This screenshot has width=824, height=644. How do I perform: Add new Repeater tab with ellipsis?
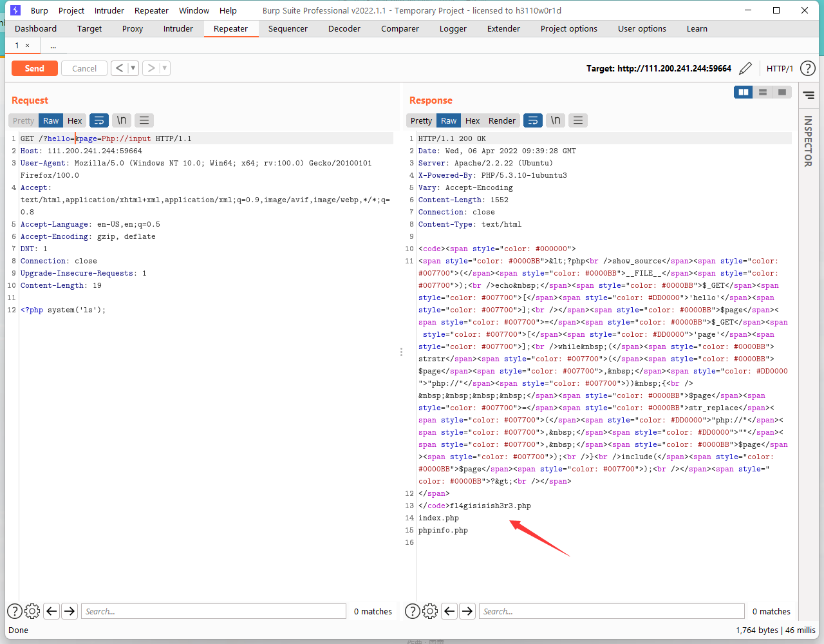(x=53, y=46)
